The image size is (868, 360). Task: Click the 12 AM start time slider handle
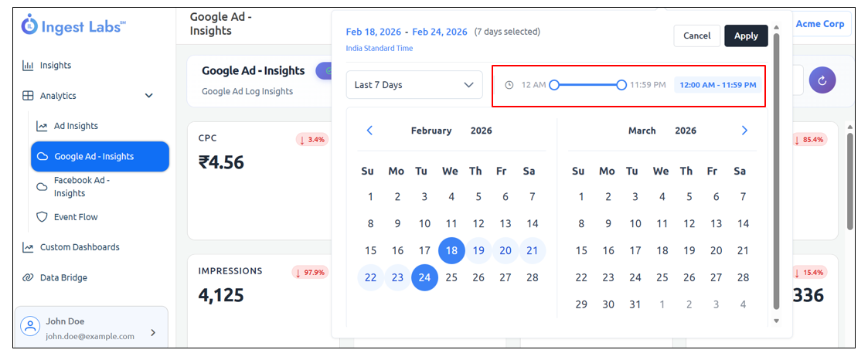pos(554,85)
